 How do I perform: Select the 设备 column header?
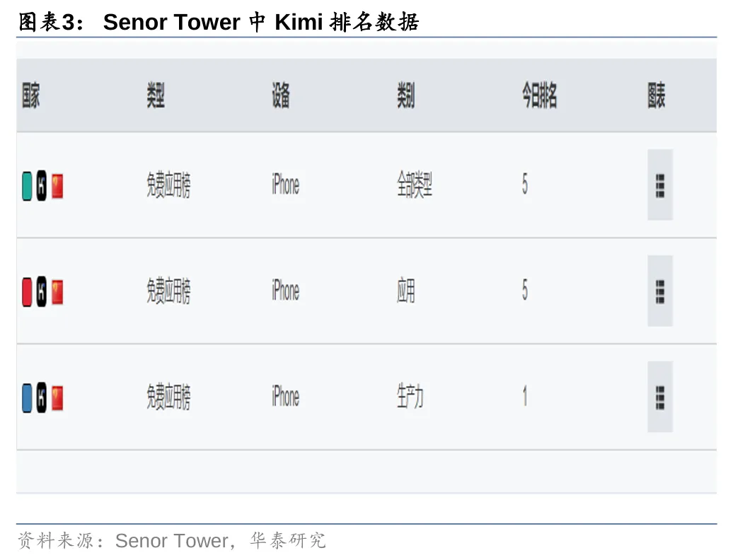[x=281, y=95]
